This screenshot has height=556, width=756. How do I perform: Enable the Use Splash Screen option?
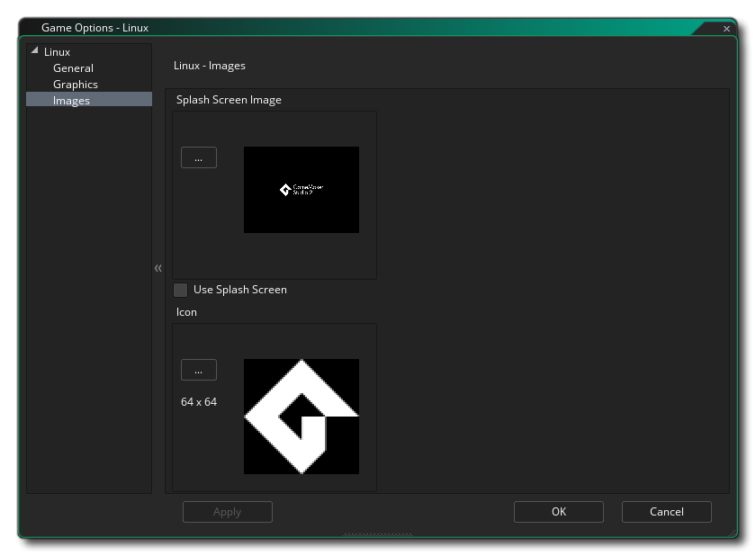[180, 289]
